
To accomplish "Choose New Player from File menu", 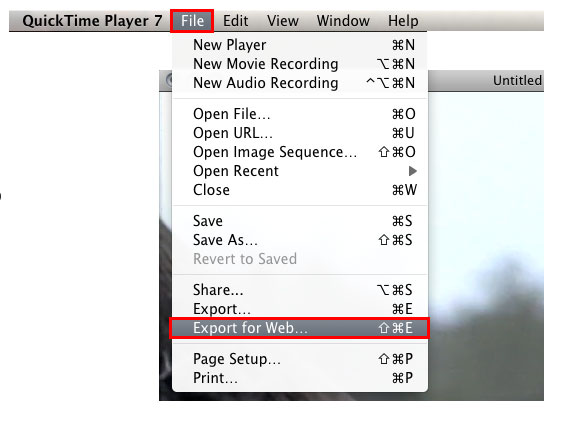I will click(300, 45).
